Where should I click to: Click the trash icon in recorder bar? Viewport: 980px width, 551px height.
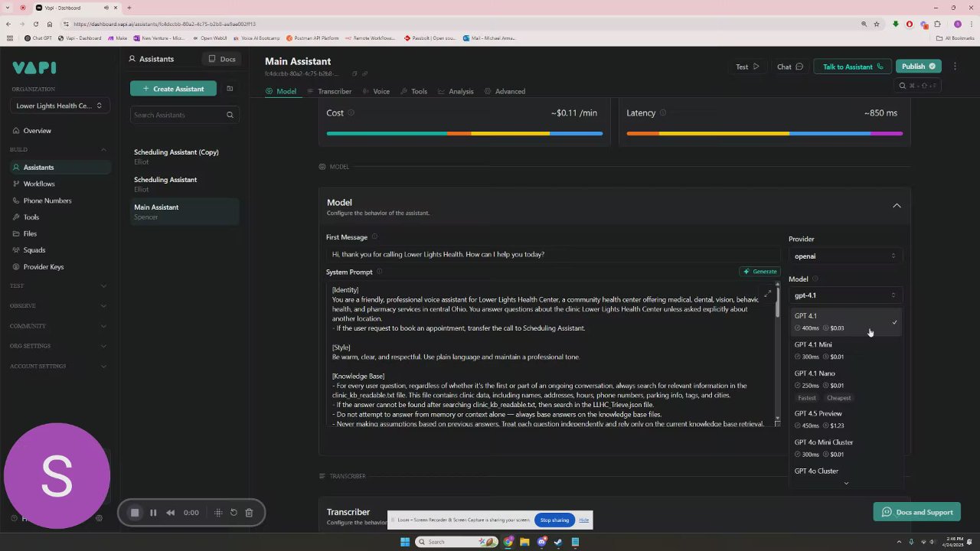pyautogui.click(x=249, y=513)
